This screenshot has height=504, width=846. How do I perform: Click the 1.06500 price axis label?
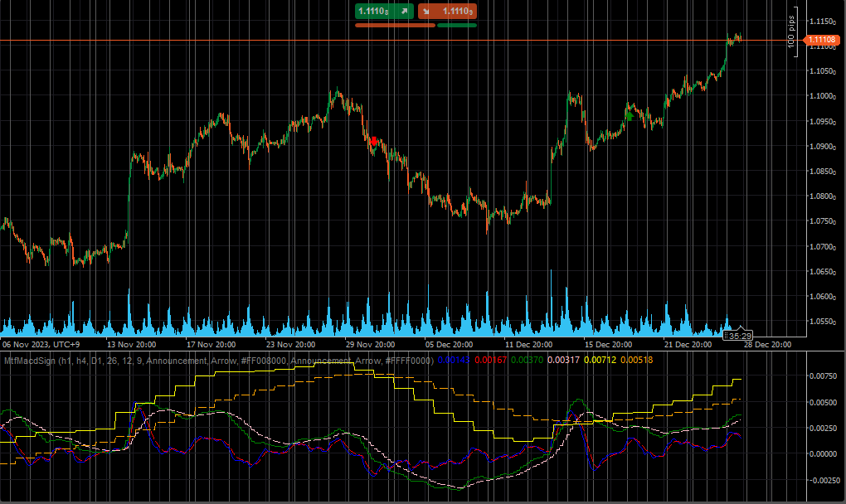823,272
